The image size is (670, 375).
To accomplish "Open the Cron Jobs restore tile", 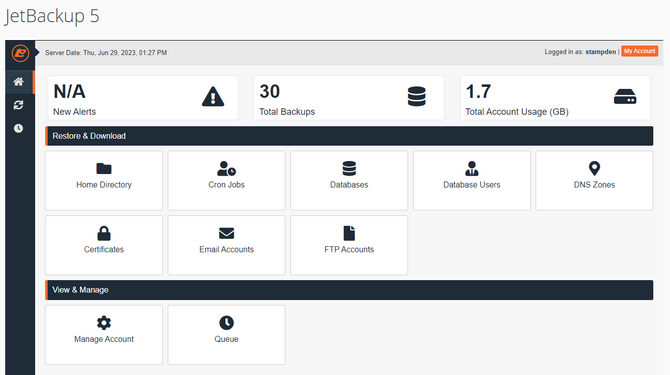I will click(x=226, y=180).
